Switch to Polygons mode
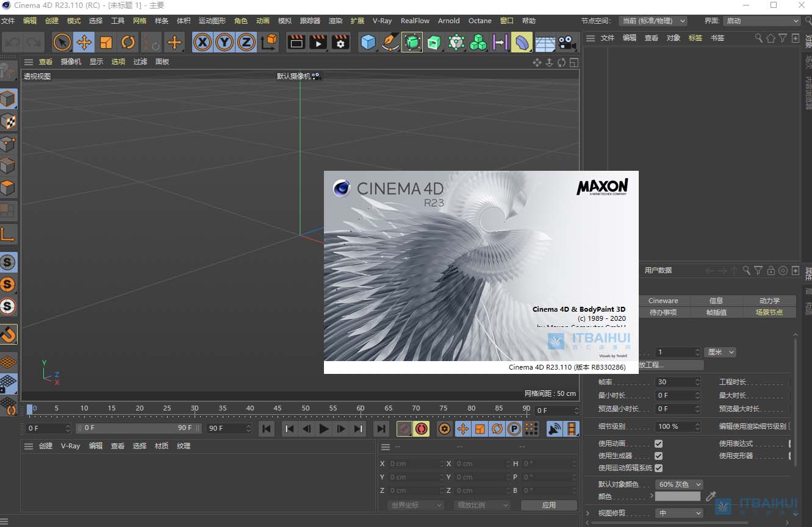 8,188
